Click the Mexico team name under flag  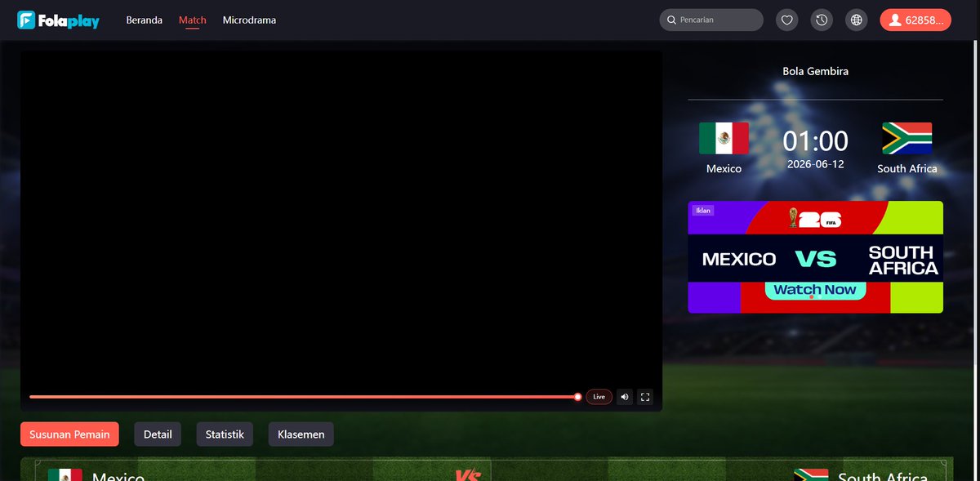[724, 168]
